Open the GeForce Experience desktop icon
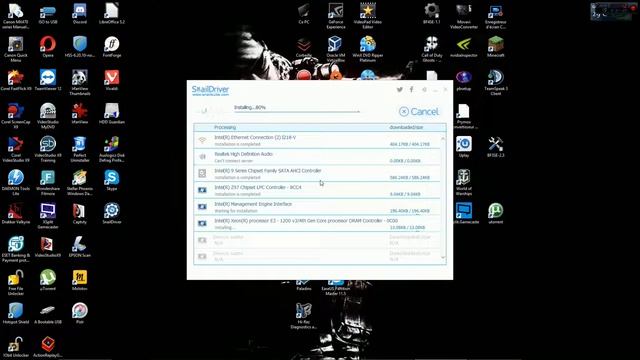The width and height of the screenshot is (640, 360). tap(336, 16)
